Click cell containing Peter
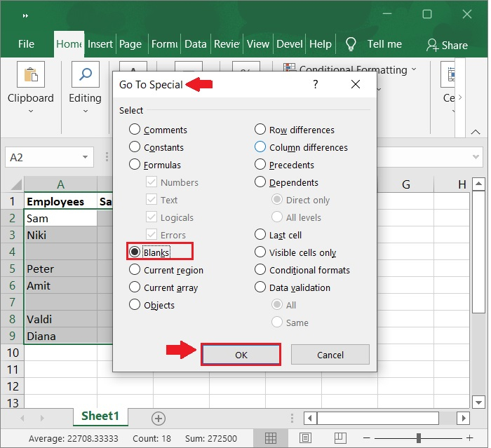 (x=61, y=269)
